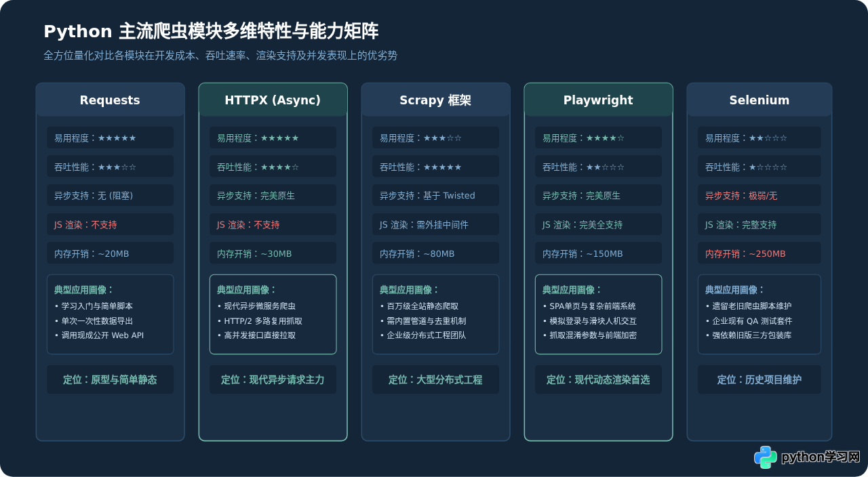Click bullet '企业级分布式工程团队'

point(423,335)
